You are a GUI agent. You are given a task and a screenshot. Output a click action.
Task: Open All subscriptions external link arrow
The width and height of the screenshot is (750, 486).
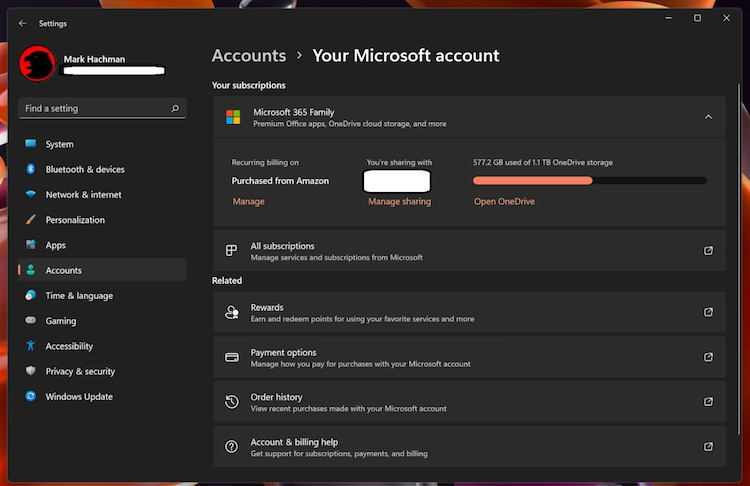[708, 251]
